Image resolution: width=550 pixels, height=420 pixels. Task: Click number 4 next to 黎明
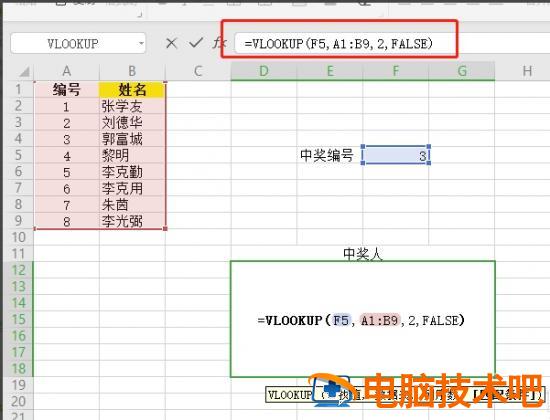pyautogui.click(x=67, y=155)
